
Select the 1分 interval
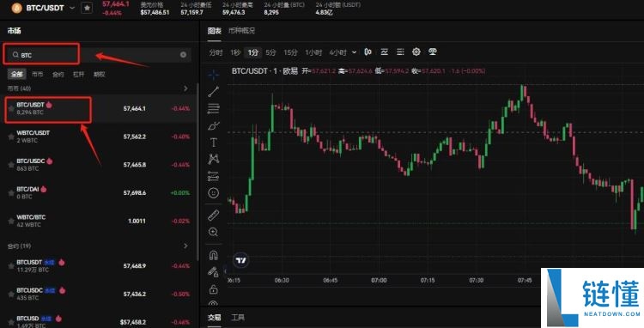[253, 52]
